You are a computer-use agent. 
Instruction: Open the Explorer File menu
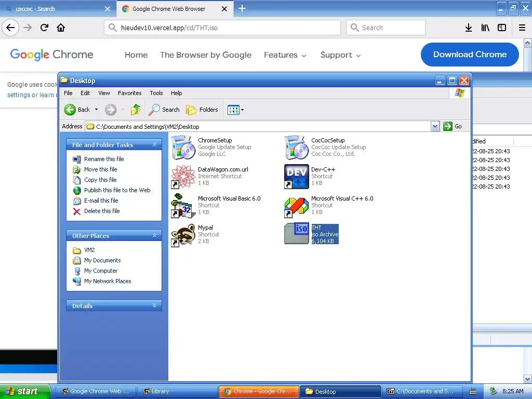[68, 93]
